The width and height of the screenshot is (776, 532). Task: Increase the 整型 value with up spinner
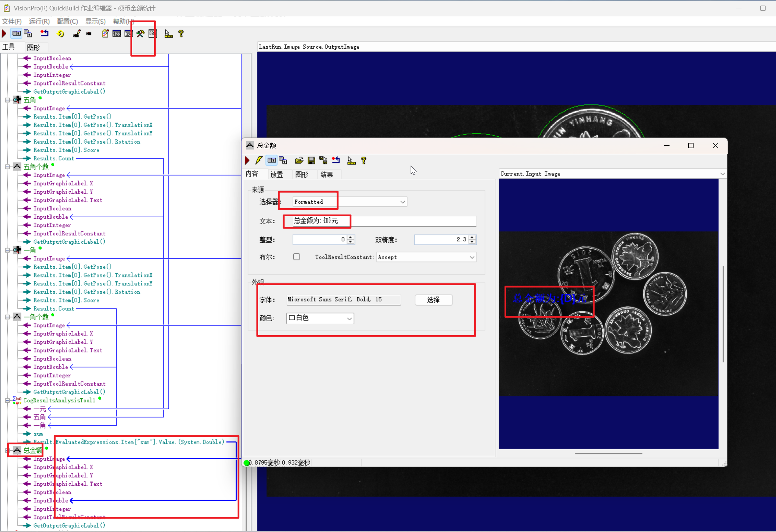351,237
